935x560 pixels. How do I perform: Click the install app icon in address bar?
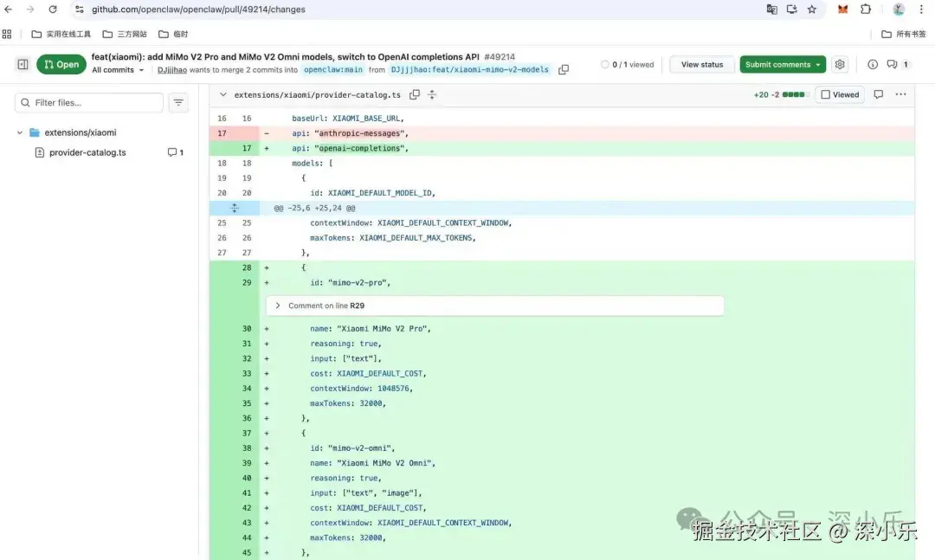point(792,10)
